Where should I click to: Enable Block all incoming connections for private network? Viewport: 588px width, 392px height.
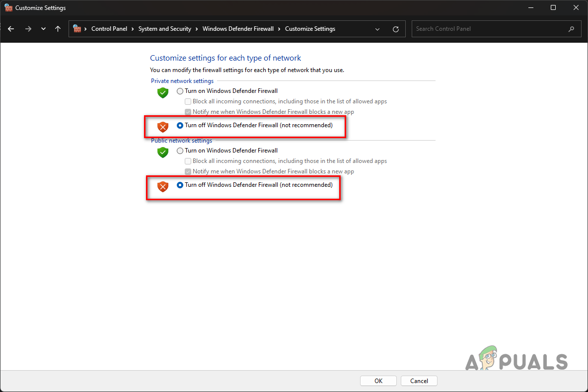pos(188,101)
